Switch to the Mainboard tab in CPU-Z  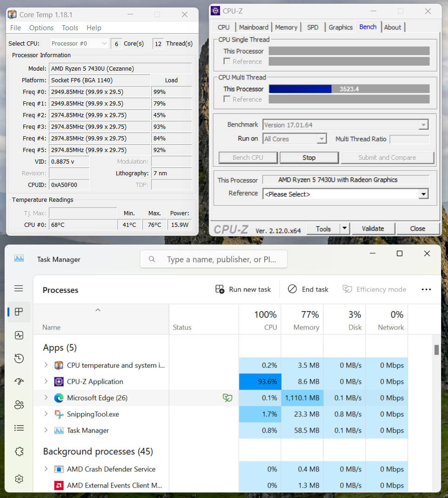point(254,27)
